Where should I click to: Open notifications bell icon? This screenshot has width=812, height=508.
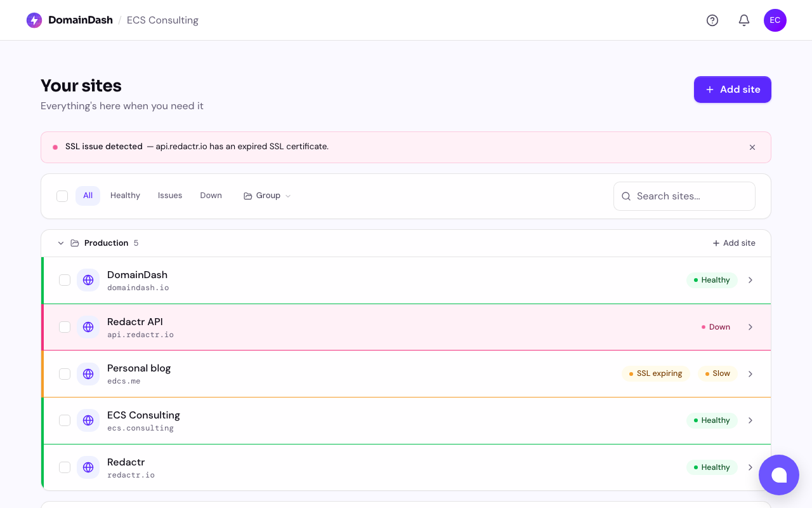pyautogui.click(x=744, y=20)
